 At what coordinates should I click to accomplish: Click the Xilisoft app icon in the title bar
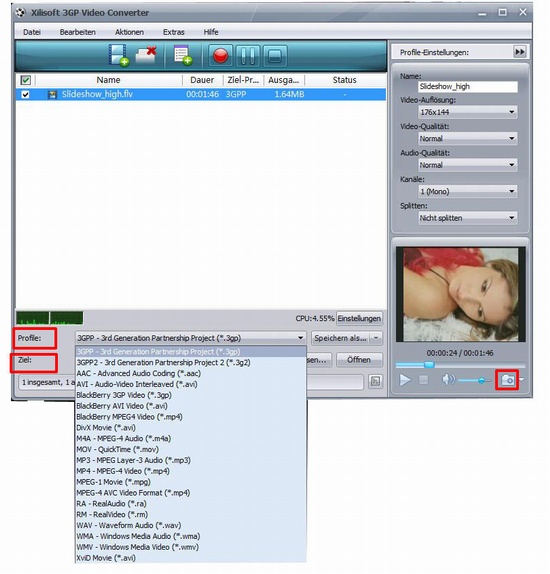point(21,12)
